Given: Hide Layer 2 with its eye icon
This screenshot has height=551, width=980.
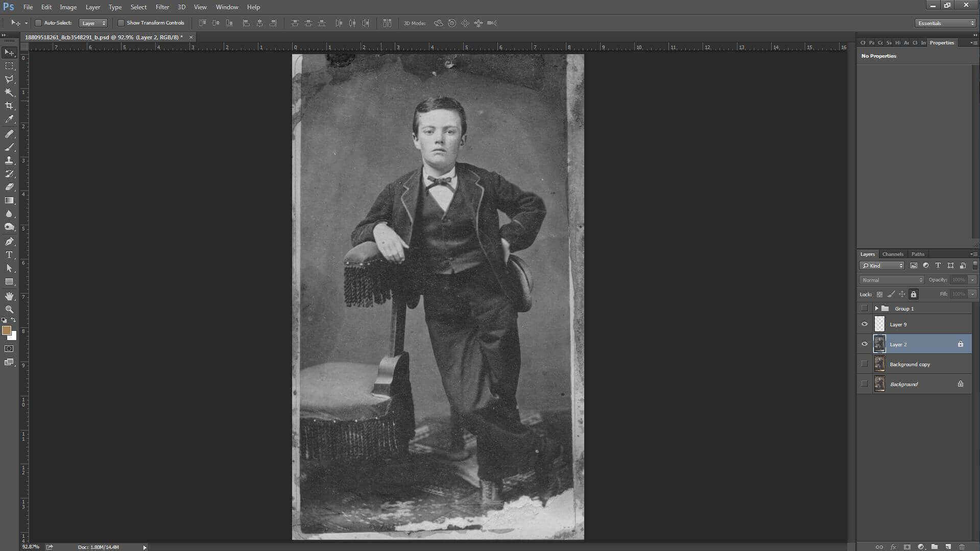Looking at the screenshot, I should point(864,344).
